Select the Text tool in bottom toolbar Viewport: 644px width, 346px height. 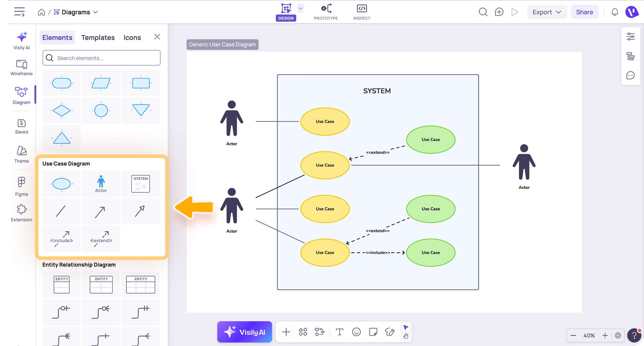tap(340, 332)
